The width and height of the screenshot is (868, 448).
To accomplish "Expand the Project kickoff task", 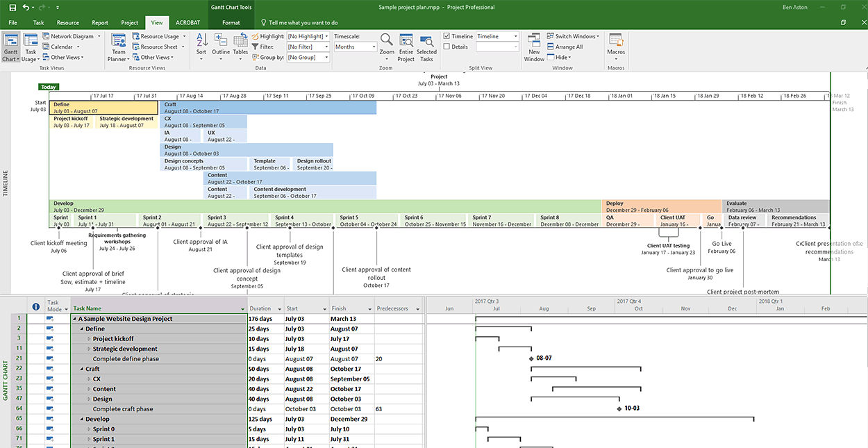I will point(89,339).
